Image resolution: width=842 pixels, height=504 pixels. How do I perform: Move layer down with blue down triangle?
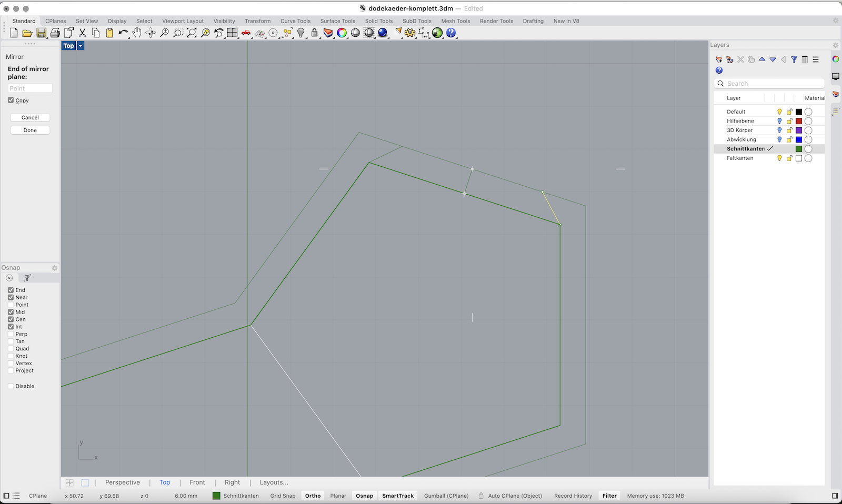(773, 59)
